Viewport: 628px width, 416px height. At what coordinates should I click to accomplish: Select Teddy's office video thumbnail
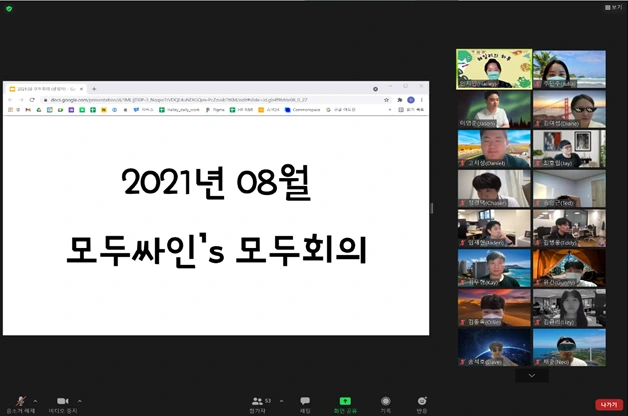point(569,228)
